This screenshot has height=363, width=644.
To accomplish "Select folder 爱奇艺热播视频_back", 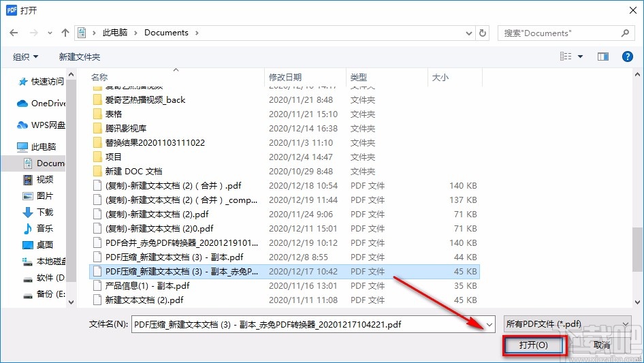I will [x=145, y=100].
